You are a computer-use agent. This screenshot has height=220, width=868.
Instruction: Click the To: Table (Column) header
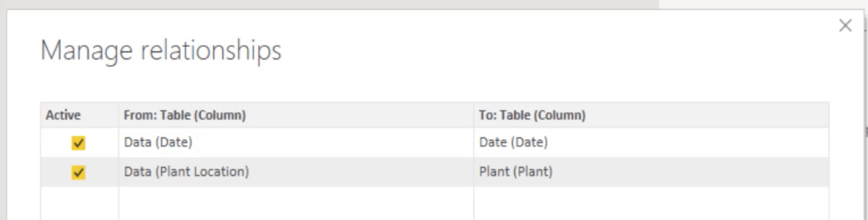tap(532, 115)
